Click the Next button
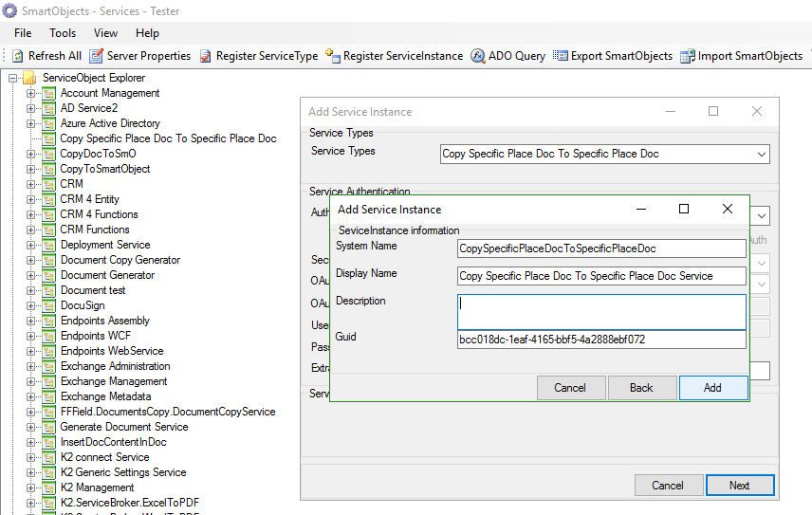Image resolution: width=812 pixels, height=515 pixels. pyautogui.click(x=739, y=486)
